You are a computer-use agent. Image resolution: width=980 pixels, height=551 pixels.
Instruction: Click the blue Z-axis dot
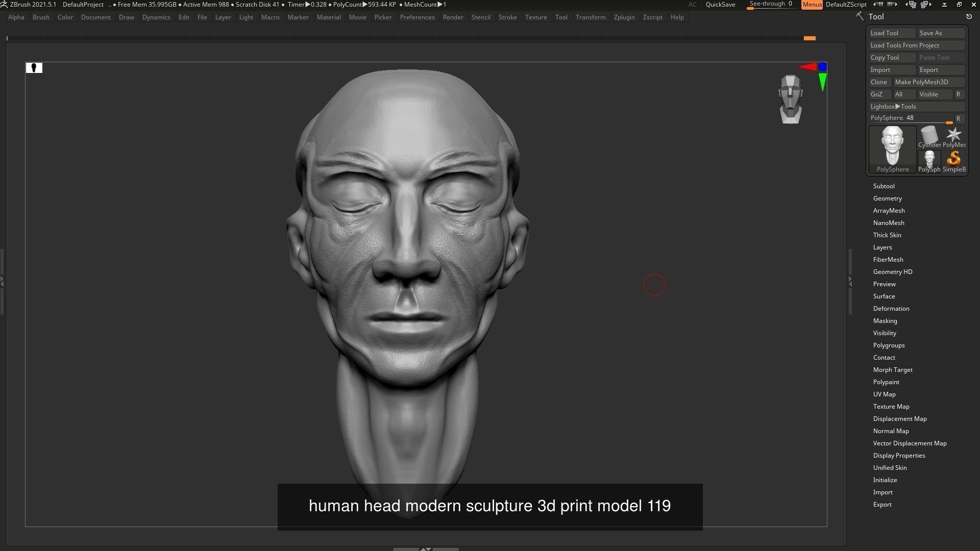[822, 67]
